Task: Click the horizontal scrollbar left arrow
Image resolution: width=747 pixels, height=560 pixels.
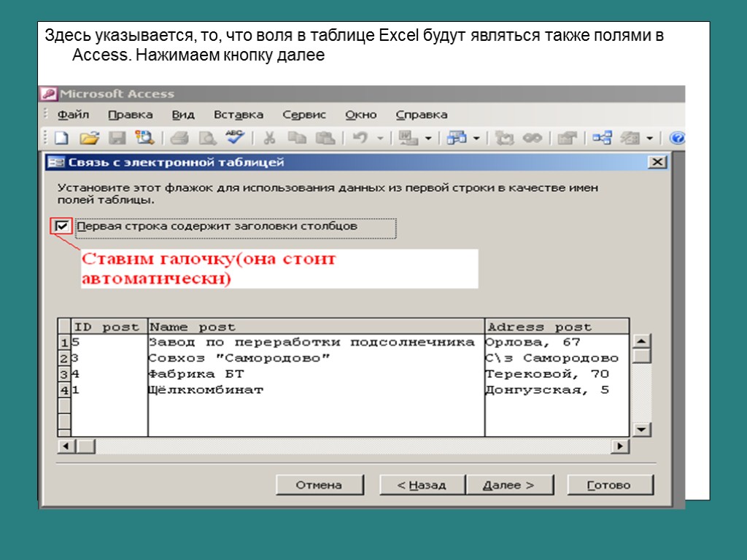Action: [x=66, y=446]
